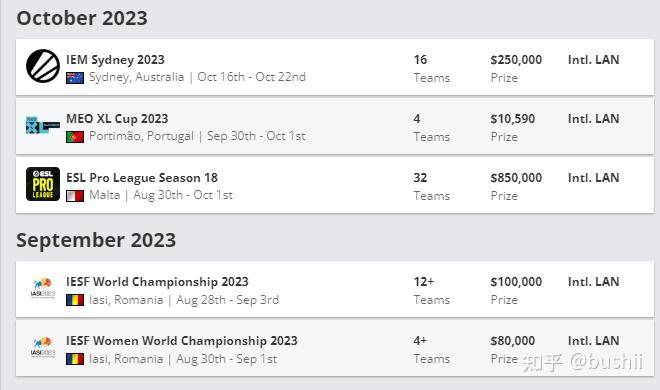Open ESL Pro League Season 18
The image size is (660, 390).
coord(142,178)
